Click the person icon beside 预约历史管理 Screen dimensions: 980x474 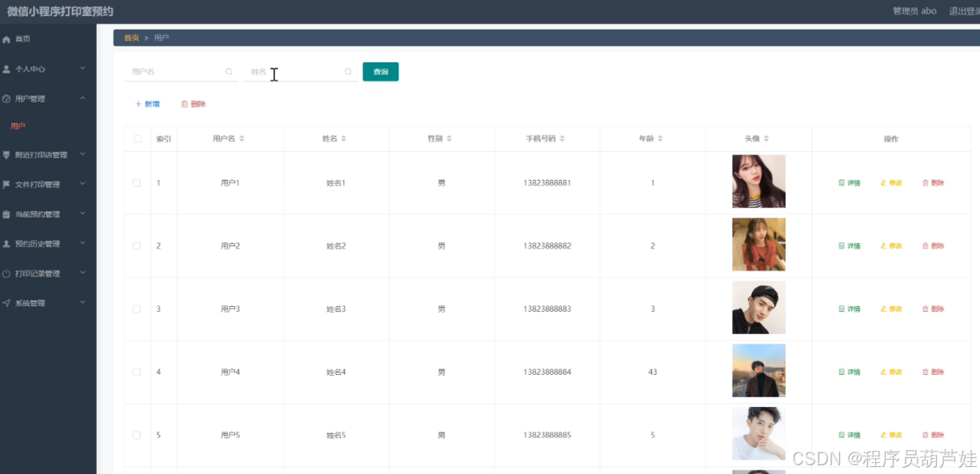coord(6,244)
